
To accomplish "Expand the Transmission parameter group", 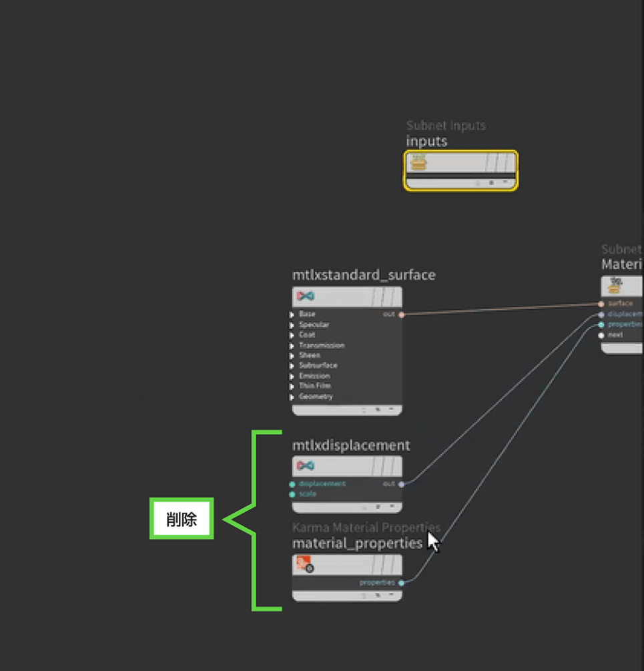I will 292,346.
